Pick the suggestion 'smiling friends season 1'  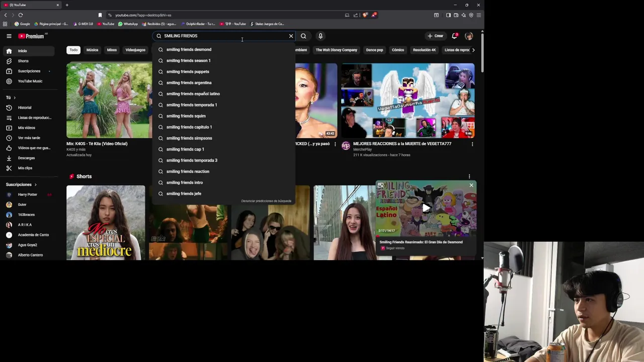pos(223,60)
